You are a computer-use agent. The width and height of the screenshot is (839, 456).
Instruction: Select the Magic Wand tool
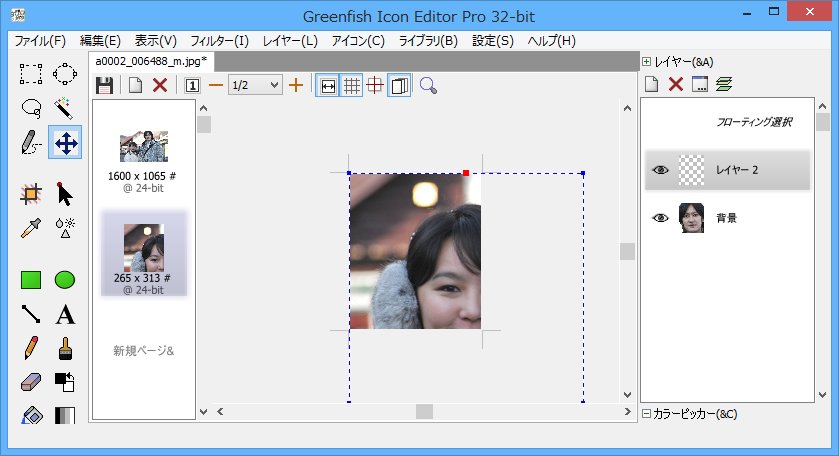[65, 108]
